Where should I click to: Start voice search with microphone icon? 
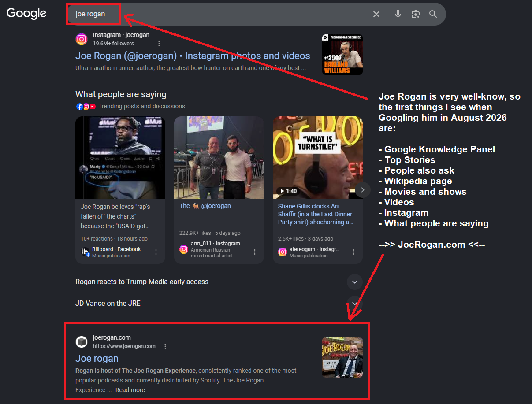pyautogui.click(x=398, y=14)
